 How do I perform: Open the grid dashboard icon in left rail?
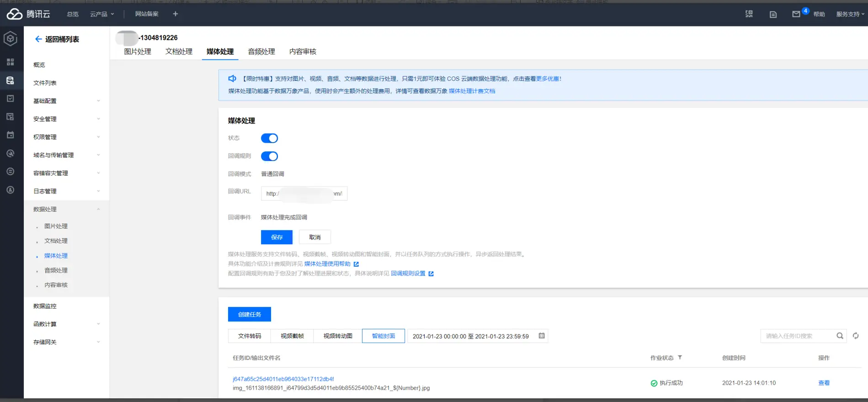pyautogui.click(x=11, y=62)
